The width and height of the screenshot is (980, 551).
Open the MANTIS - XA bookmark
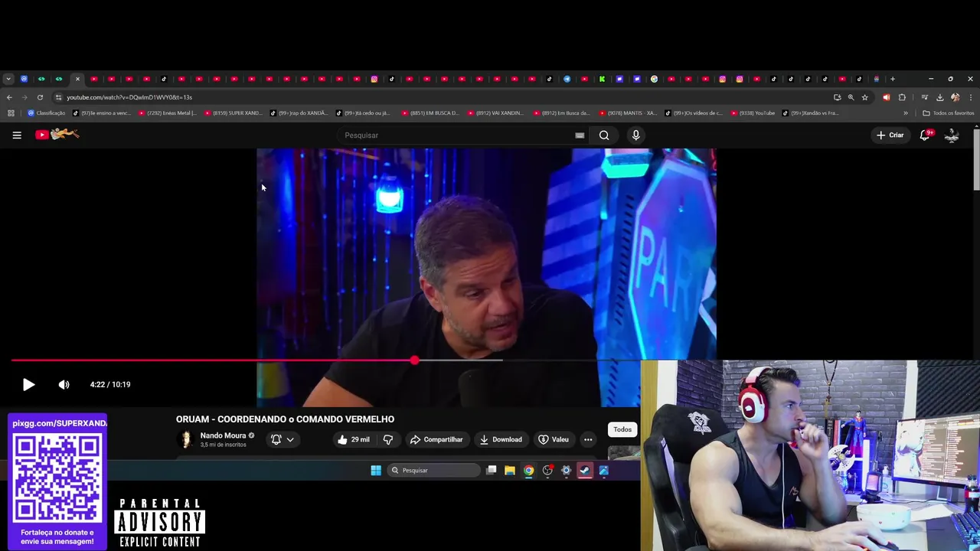[x=628, y=113]
